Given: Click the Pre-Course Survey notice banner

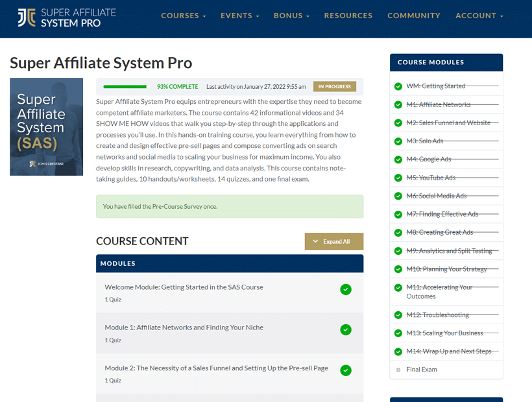Looking at the screenshot, I should (x=230, y=206).
